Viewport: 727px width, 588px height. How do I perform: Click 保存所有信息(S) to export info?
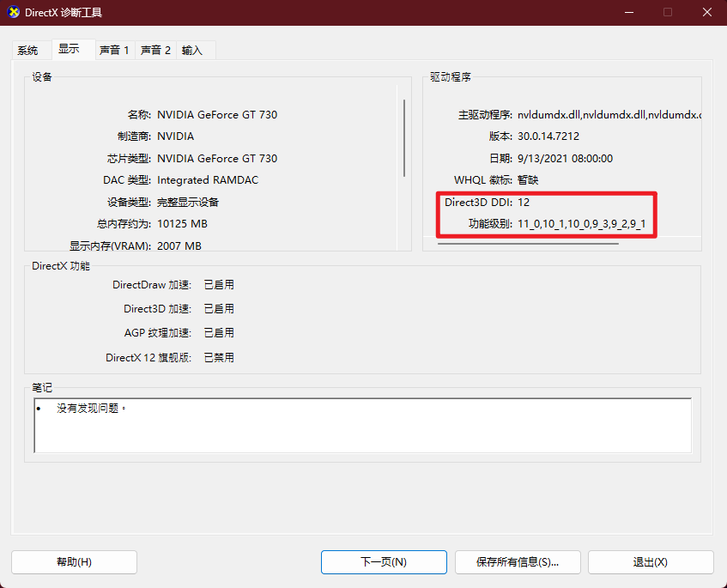pyautogui.click(x=518, y=561)
